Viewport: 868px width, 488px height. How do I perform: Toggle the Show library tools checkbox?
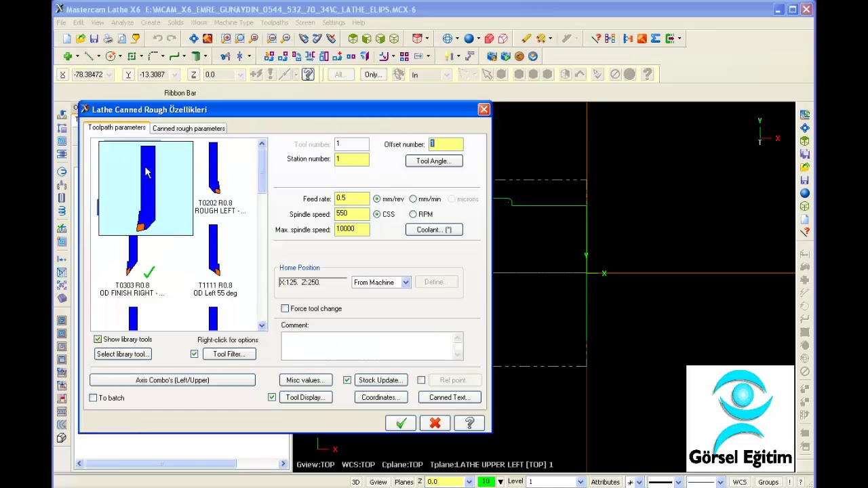[98, 339]
